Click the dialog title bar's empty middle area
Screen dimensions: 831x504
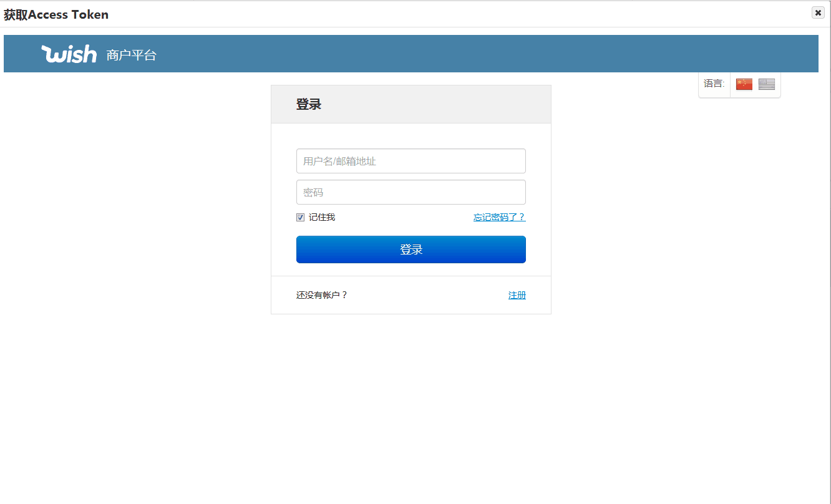[437, 14]
